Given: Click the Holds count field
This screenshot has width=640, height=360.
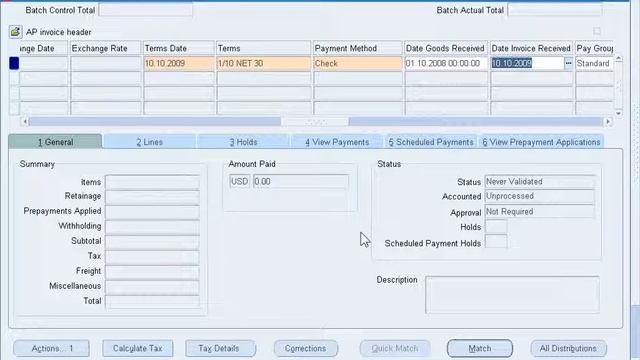Looking at the screenshot, I should coord(496,227).
